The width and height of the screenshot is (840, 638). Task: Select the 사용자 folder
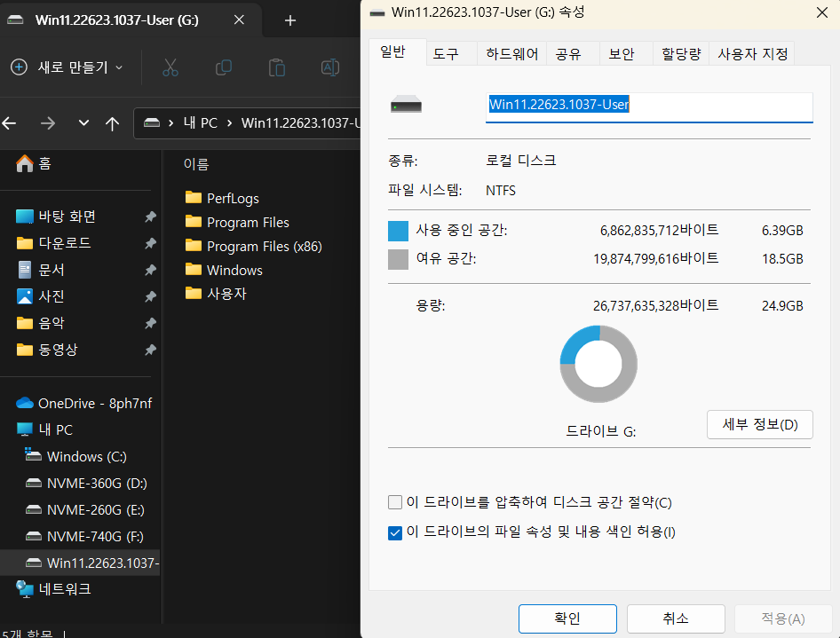point(216,294)
